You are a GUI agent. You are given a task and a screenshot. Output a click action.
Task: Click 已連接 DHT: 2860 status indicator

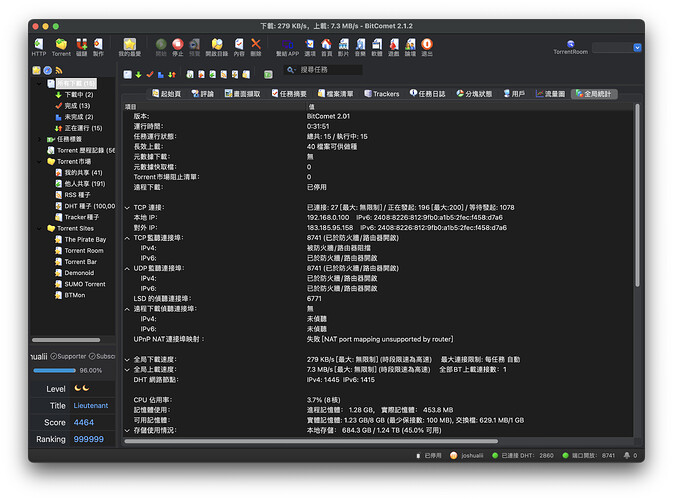pos(523,455)
